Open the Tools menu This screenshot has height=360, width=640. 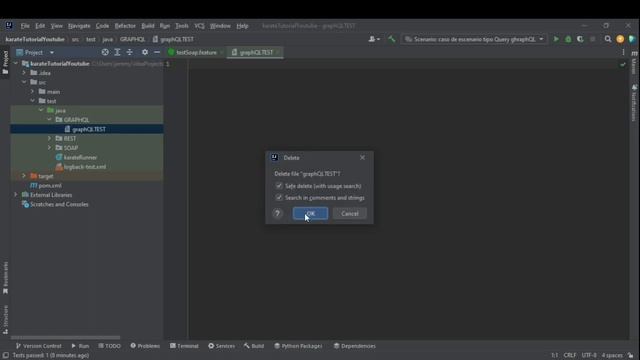[182, 26]
